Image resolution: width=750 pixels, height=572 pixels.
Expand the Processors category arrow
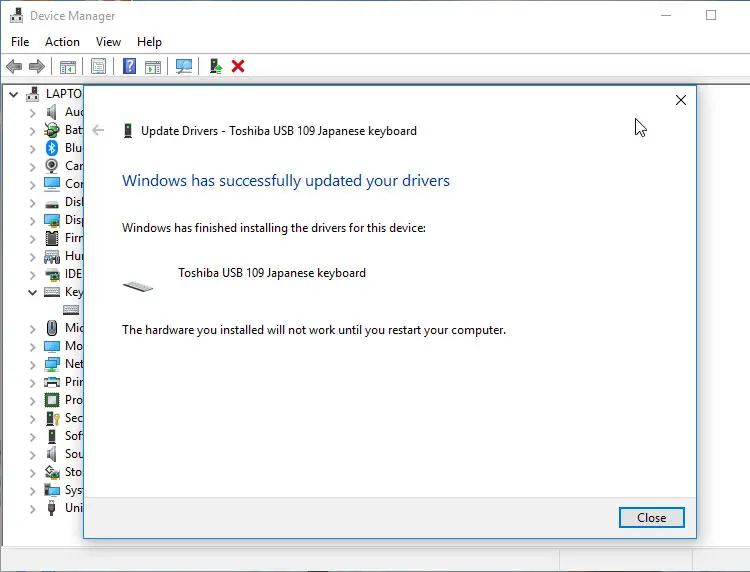point(33,401)
